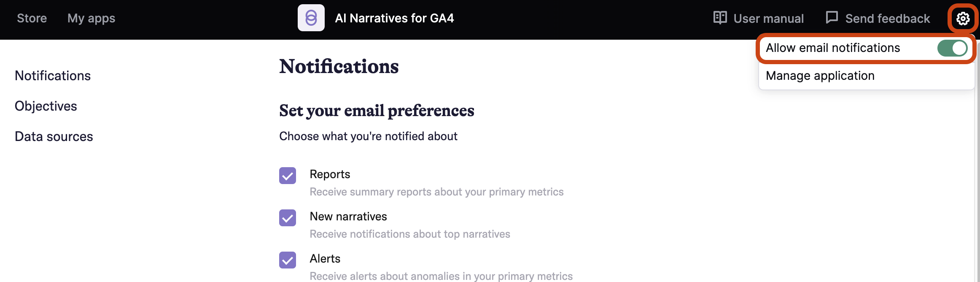
Task: Open My apps in the top bar
Action: pyautogui.click(x=91, y=18)
